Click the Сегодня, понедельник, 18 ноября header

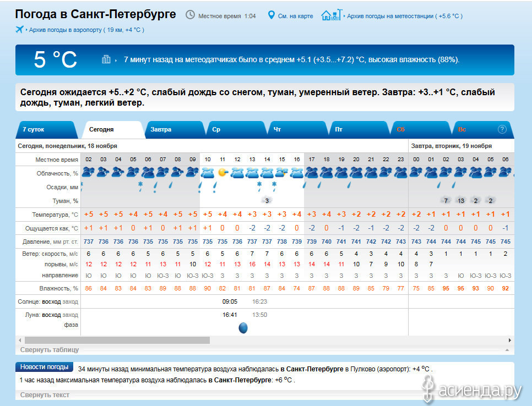[x=67, y=146]
